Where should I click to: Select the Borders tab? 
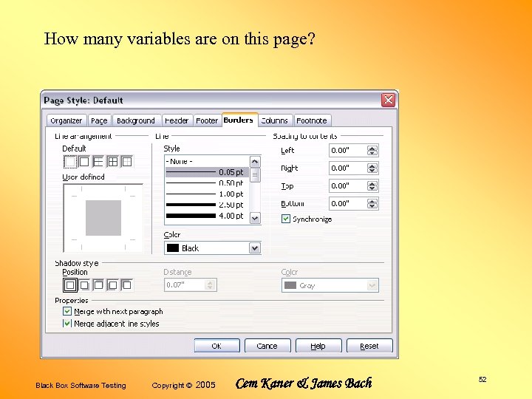coord(239,120)
